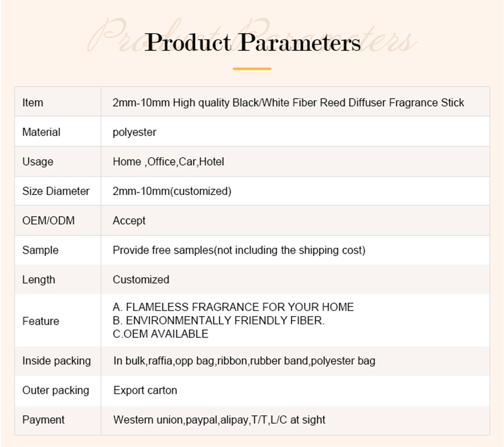Select the Inside packing label
504x447 pixels.
click(x=57, y=361)
